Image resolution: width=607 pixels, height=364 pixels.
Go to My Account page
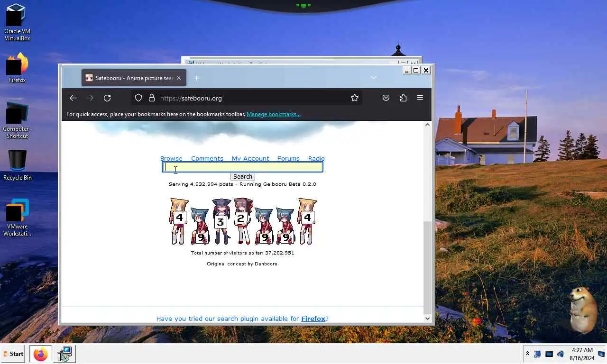tap(250, 158)
